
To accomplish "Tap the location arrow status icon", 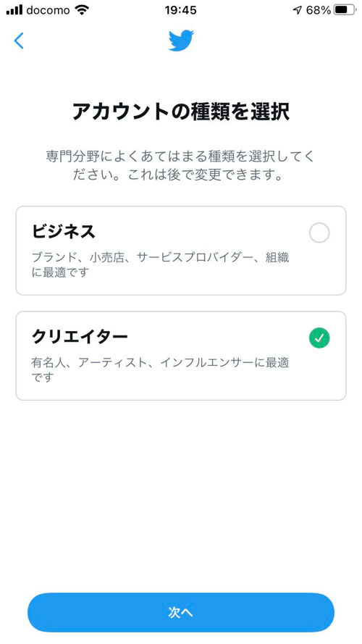I will tap(297, 11).
